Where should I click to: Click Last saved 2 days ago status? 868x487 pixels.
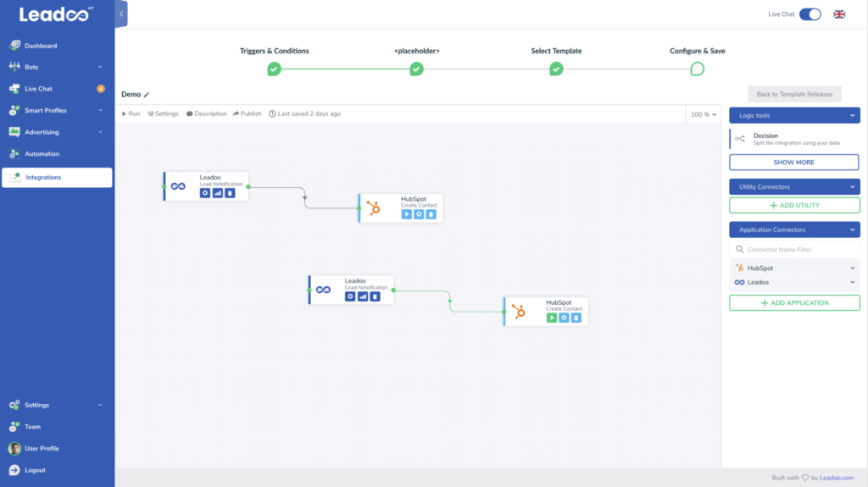point(304,113)
